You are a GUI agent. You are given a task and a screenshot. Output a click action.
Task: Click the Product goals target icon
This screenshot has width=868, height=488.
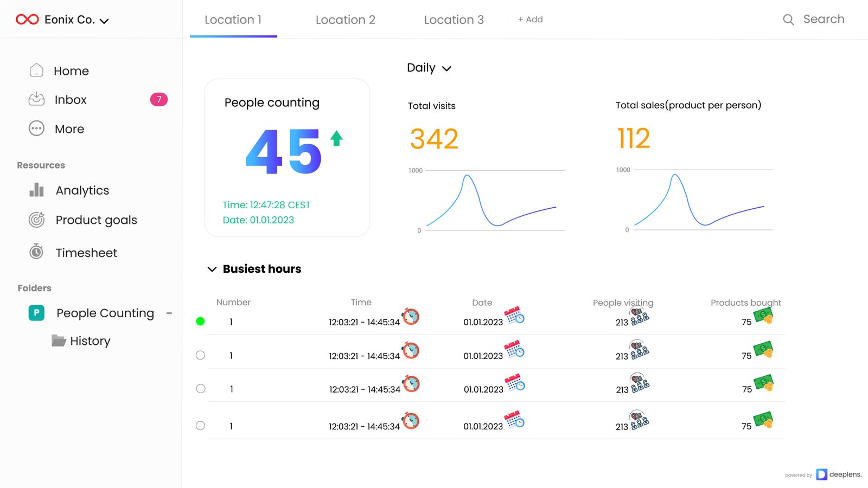coord(36,220)
